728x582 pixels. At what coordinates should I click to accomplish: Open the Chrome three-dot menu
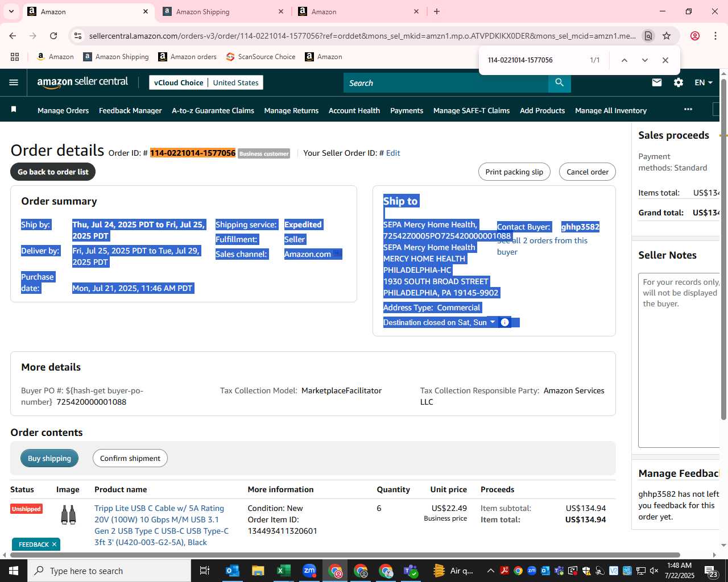[x=715, y=36]
